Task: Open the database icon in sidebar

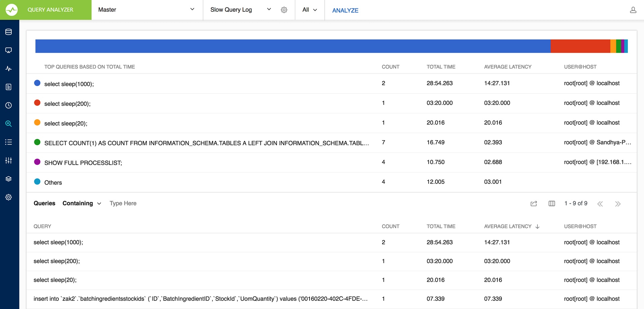Action: click(x=9, y=32)
